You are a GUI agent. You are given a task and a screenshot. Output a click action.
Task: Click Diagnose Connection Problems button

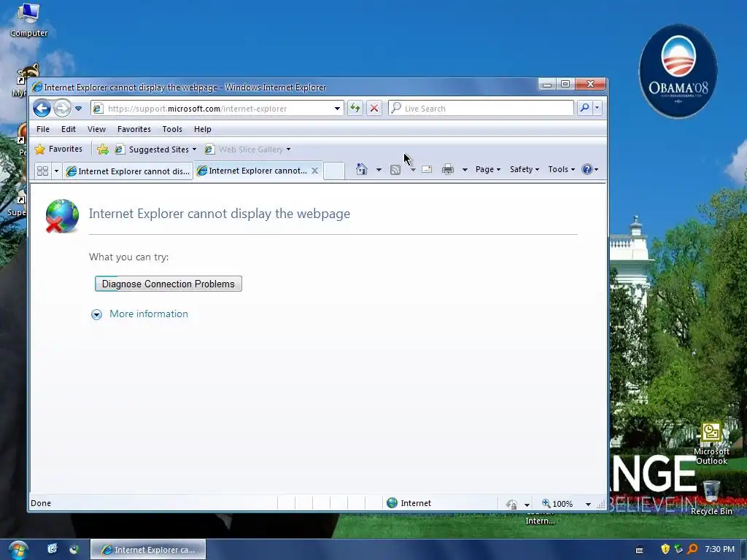pos(169,284)
